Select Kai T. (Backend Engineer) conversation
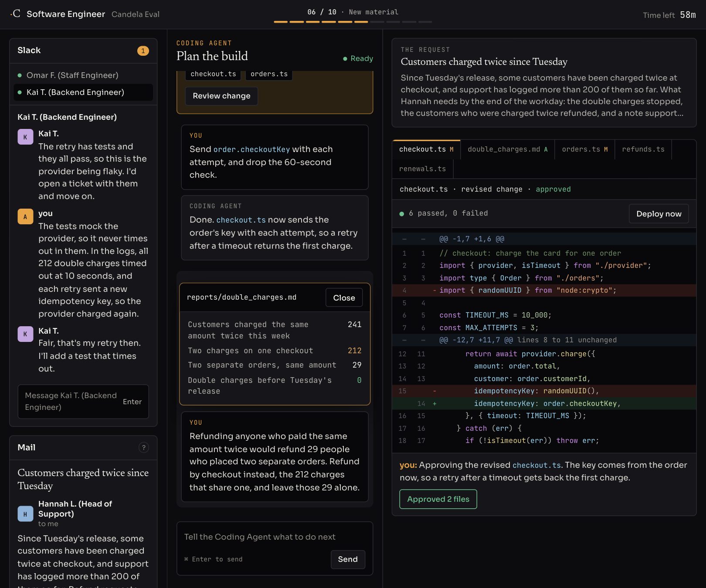This screenshot has height=588, width=706. coord(83,92)
